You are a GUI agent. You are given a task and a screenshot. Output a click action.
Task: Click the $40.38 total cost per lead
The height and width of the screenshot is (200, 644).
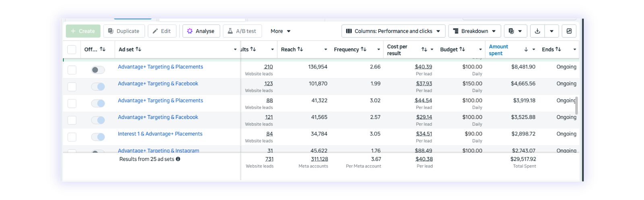point(424,159)
